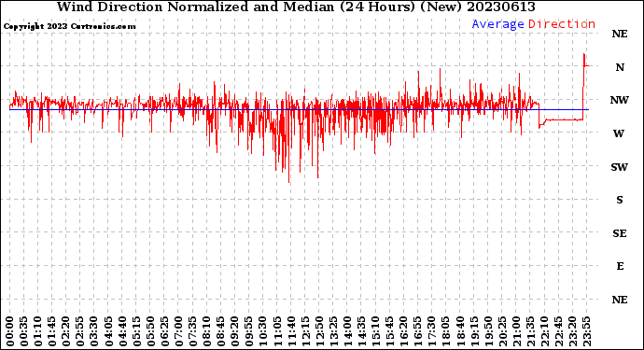Click the '02:20' time axis label
The height and width of the screenshot is (350, 644).
66,331
